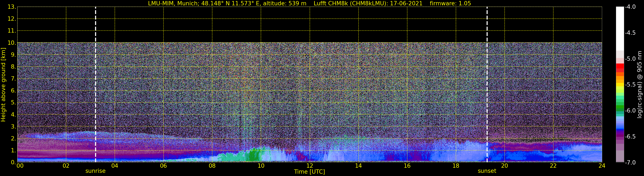Click the height axis tick "3"

point(13,126)
